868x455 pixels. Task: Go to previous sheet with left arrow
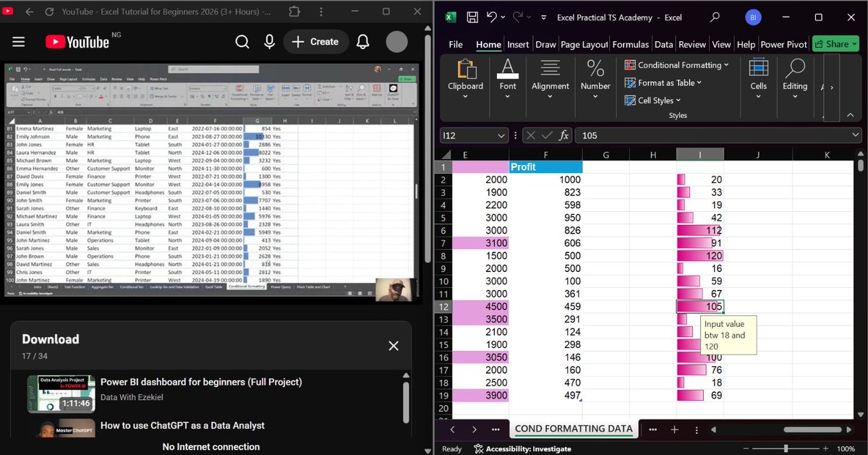453,429
